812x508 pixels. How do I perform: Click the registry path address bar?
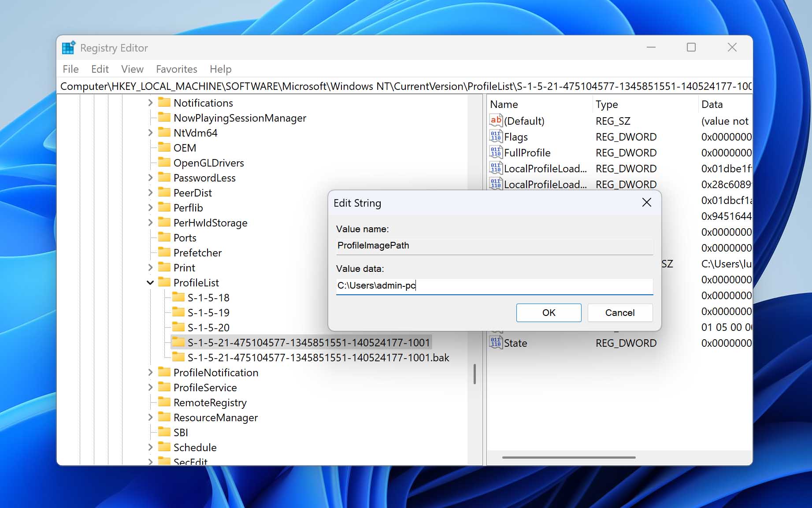[404, 86]
